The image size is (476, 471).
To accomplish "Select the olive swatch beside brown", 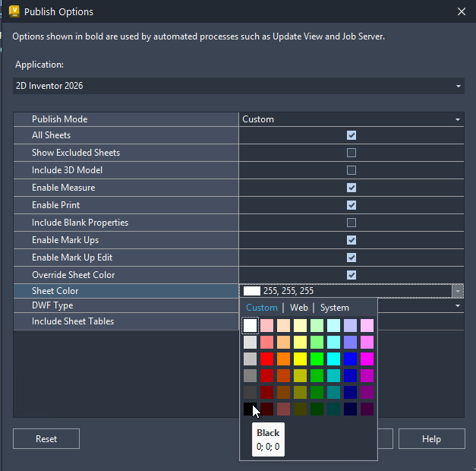I will [300, 392].
